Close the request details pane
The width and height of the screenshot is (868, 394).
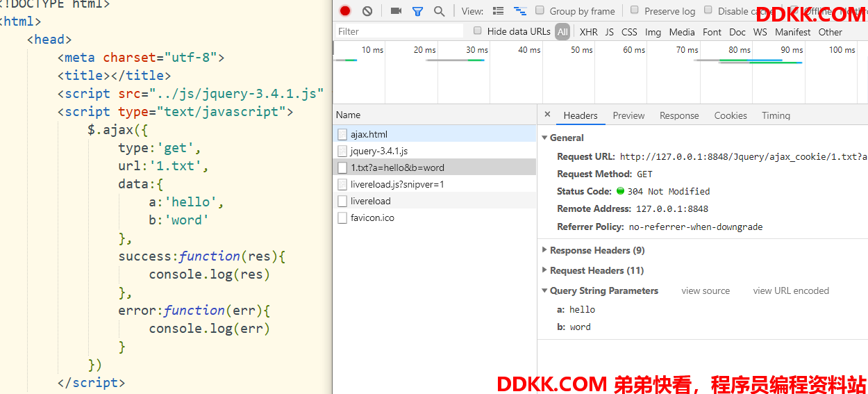click(547, 115)
